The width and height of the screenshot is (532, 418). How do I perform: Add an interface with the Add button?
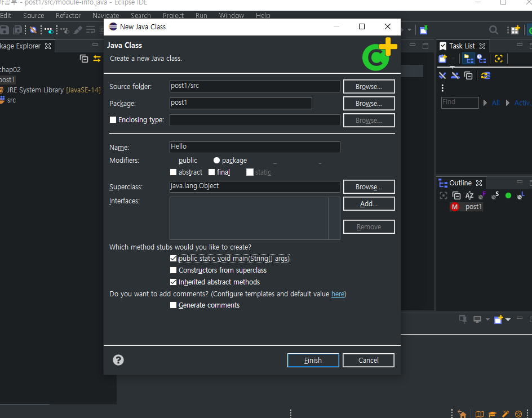click(x=369, y=204)
